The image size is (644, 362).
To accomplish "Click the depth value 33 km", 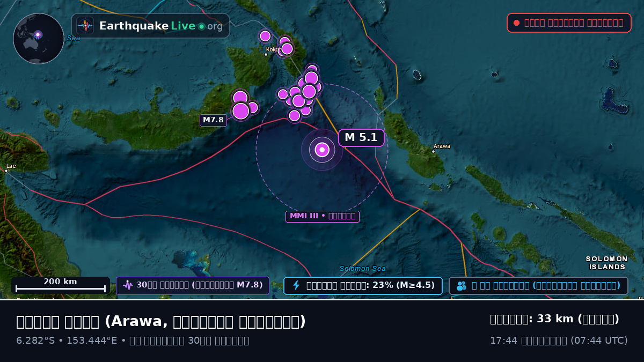I will (x=555, y=319).
